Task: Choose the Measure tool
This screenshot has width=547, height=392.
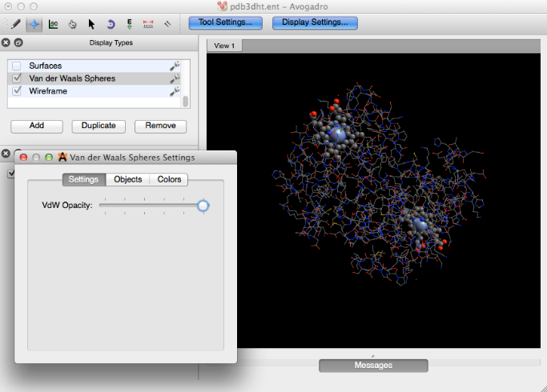Action: [148, 23]
